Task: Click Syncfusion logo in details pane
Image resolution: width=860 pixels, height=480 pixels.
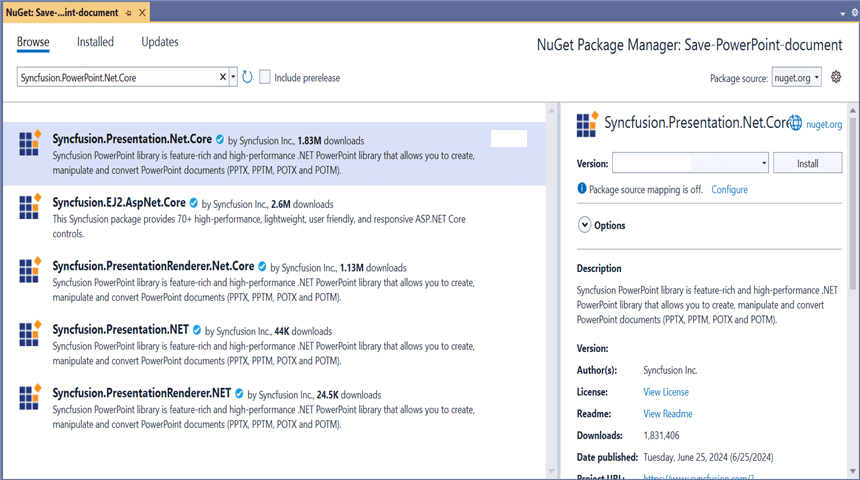Action: click(587, 124)
